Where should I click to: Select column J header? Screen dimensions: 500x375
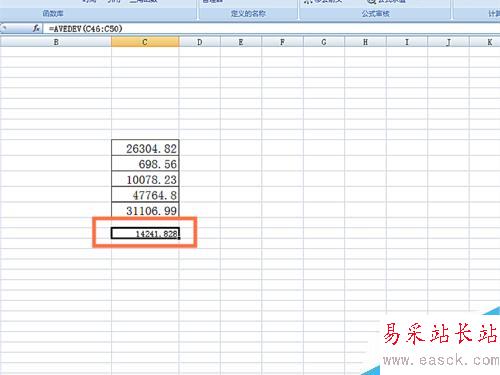pos(448,42)
